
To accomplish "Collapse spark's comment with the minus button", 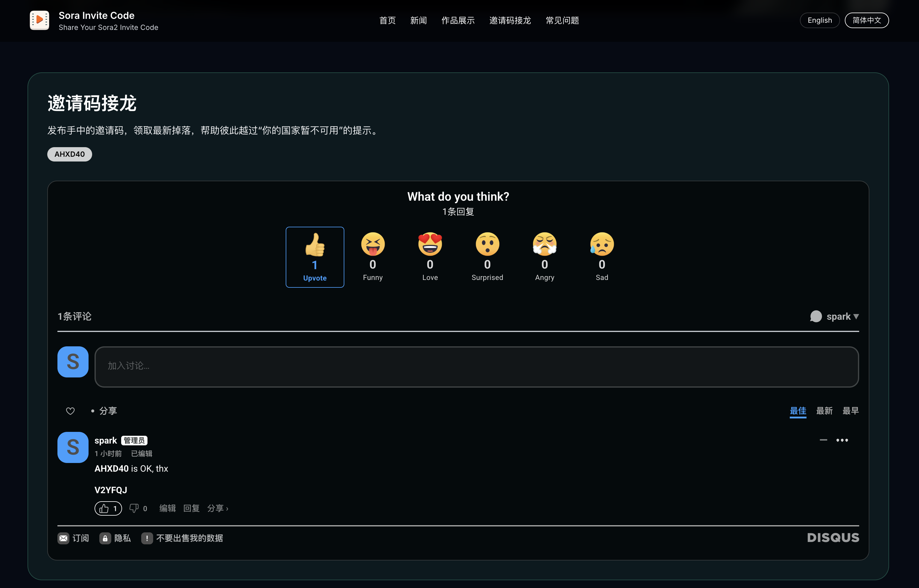I will (823, 440).
